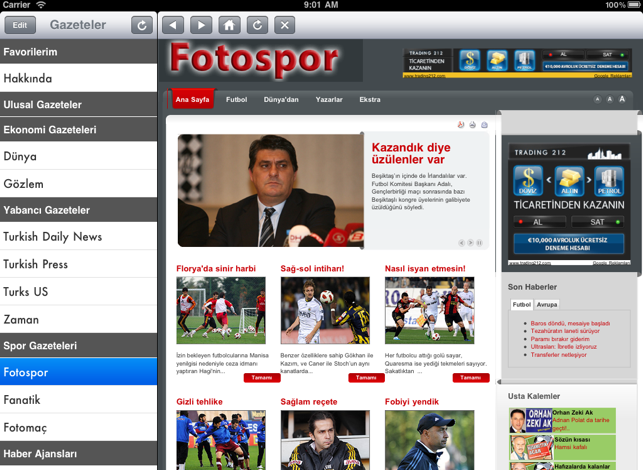Select Turks US

[78, 291]
